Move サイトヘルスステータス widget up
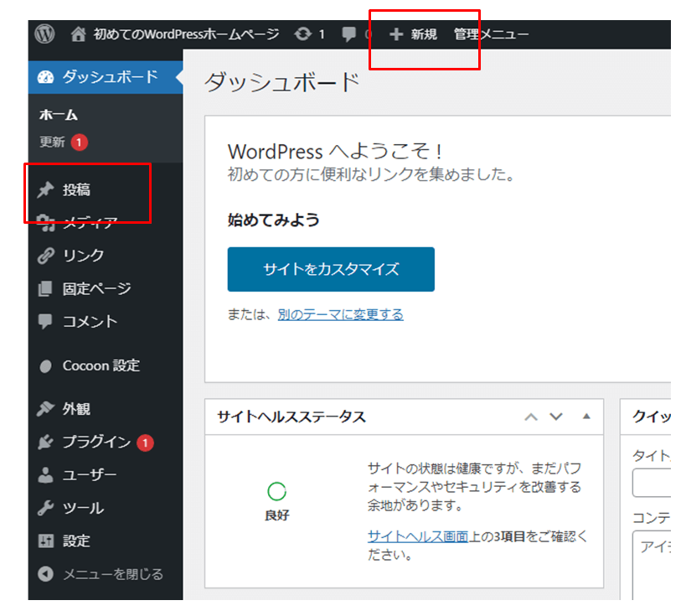This screenshot has width=686, height=616. tap(531, 417)
